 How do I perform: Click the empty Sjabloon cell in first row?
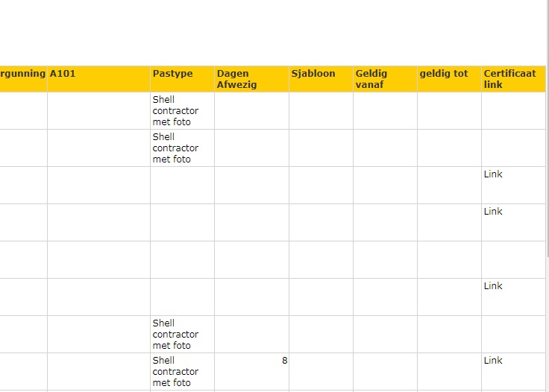tap(321, 110)
